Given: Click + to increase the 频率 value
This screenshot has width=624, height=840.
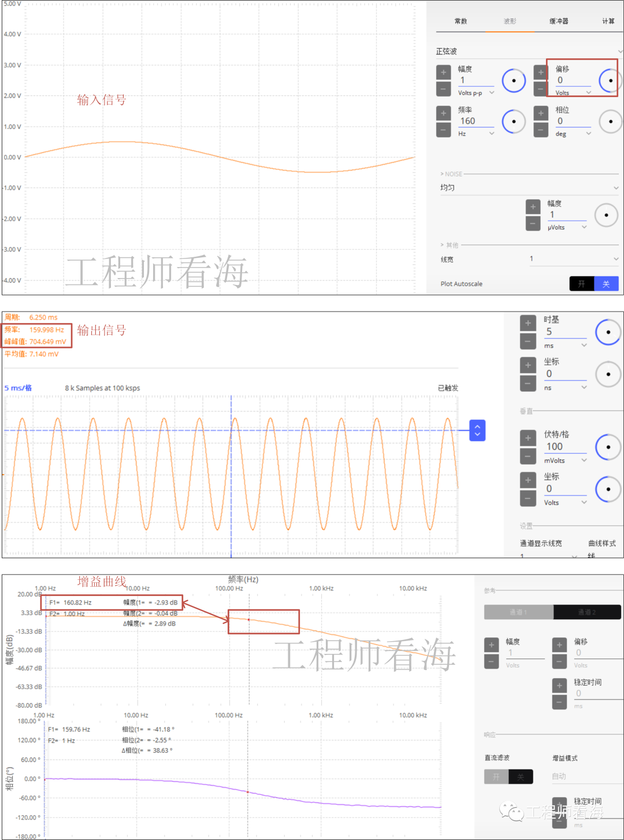Looking at the screenshot, I should tap(443, 112).
